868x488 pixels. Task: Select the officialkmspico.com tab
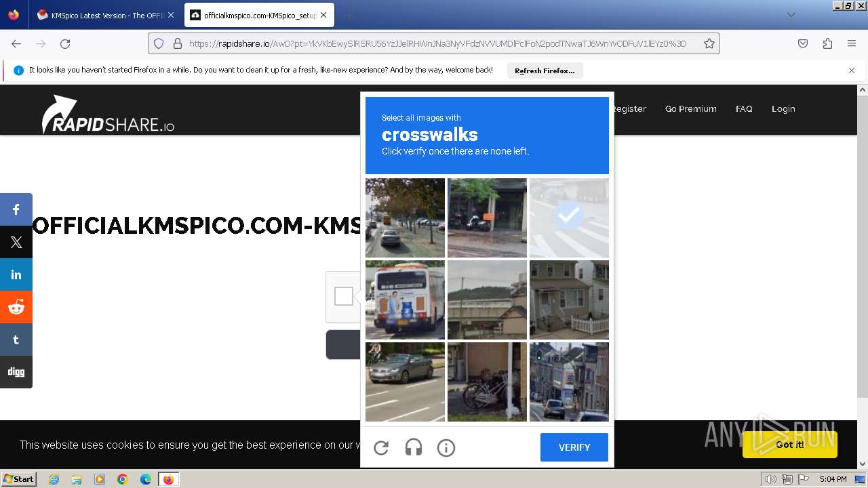click(259, 15)
